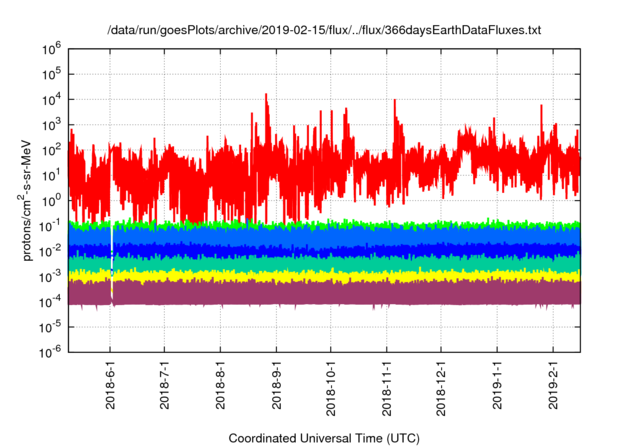This screenshot has height=448, width=640.
Task: Click the 10^4 y-axis tick label
Action: [51, 100]
